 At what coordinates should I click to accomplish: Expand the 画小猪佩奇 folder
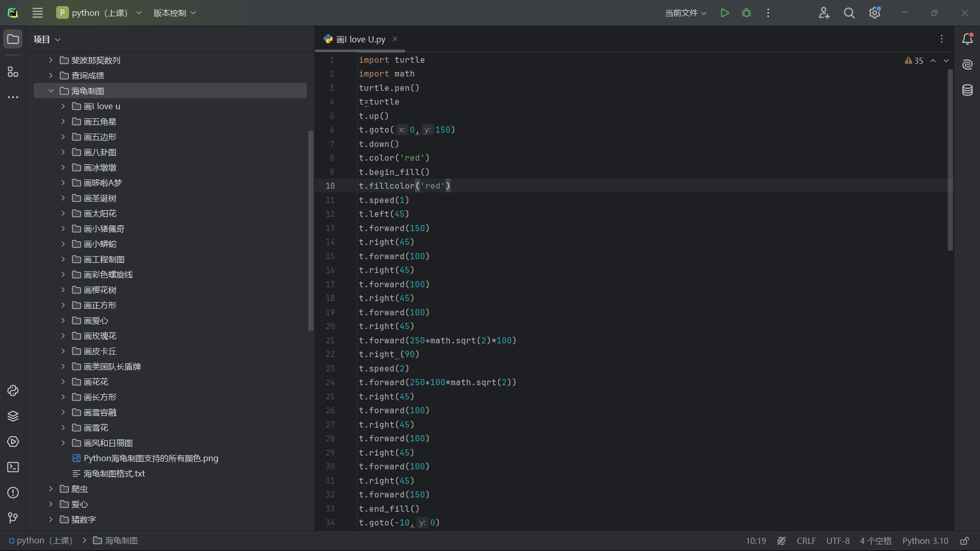tap(63, 229)
